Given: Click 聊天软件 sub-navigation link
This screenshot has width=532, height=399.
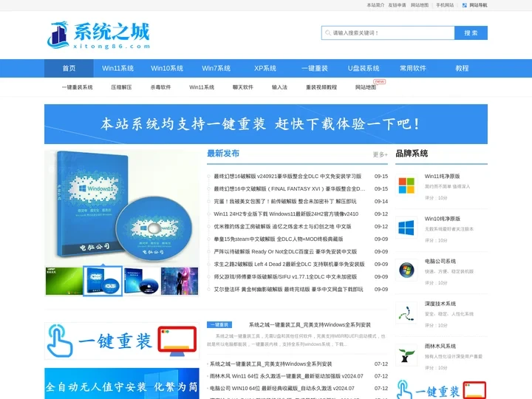Looking at the screenshot, I should (x=243, y=87).
